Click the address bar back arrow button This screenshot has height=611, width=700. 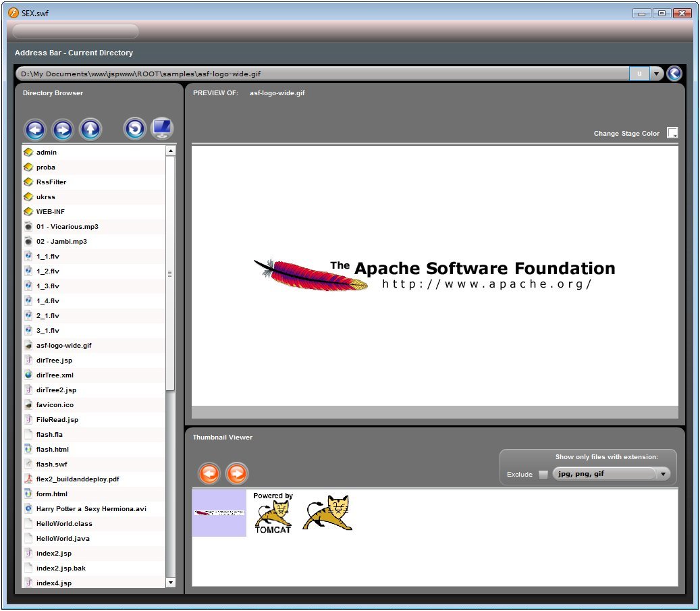(674, 73)
